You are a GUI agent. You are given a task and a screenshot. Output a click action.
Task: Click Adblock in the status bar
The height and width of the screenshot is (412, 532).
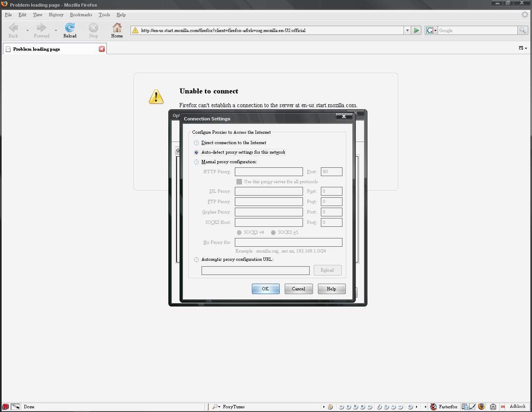coord(517,407)
